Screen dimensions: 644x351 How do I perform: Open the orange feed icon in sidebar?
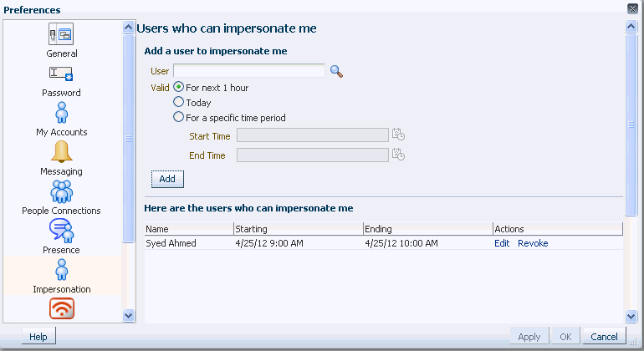tap(62, 308)
